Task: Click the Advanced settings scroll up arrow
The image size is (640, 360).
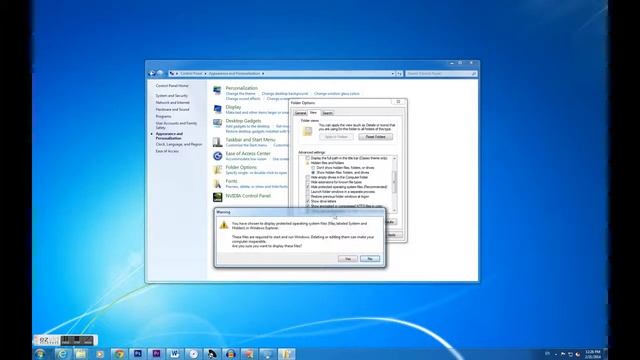Action: [394, 158]
